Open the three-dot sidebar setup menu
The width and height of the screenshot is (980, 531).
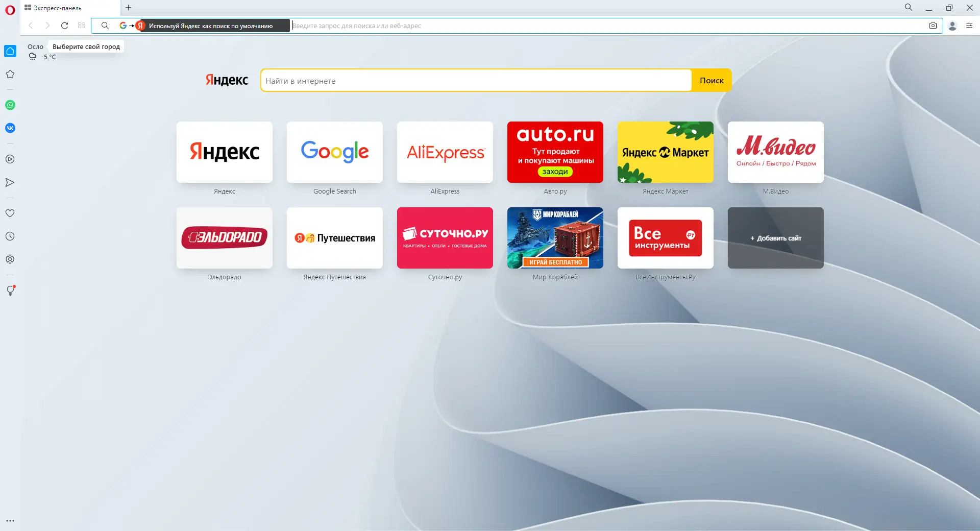coord(10,521)
